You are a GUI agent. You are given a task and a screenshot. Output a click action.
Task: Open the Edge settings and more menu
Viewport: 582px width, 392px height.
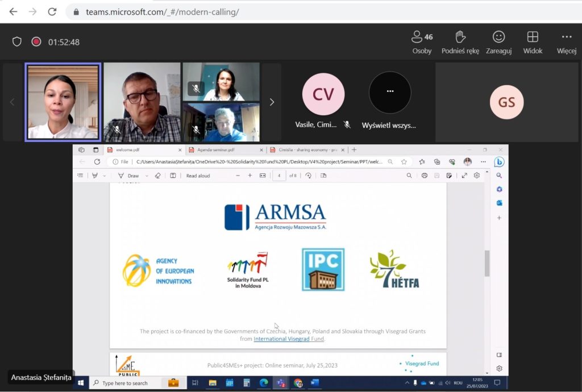tap(483, 162)
